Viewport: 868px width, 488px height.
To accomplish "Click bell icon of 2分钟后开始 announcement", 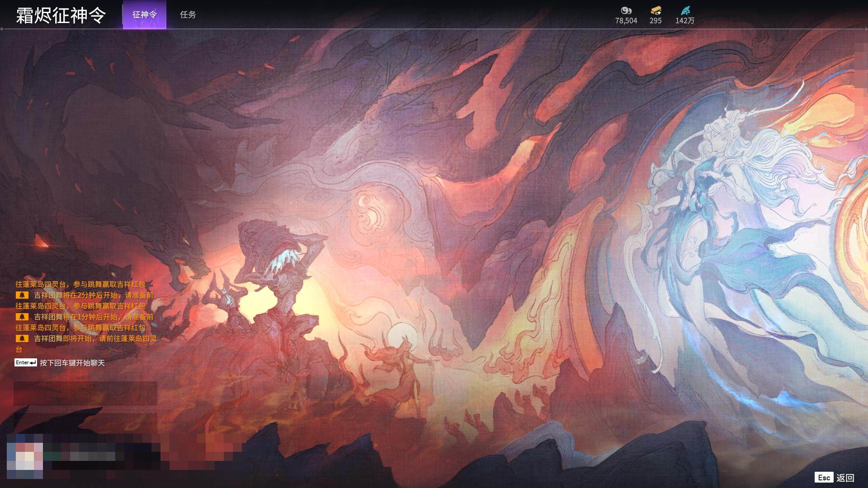I will [22, 295].
